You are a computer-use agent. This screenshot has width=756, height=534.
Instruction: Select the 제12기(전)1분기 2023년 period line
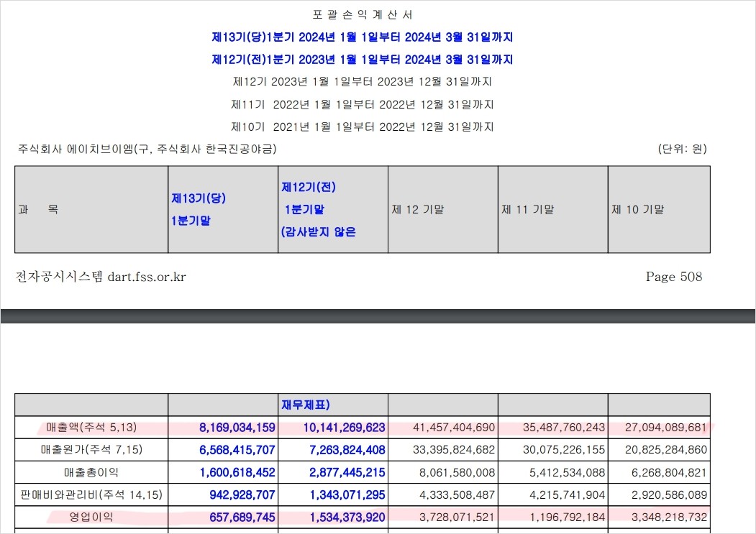coord(363,59)
